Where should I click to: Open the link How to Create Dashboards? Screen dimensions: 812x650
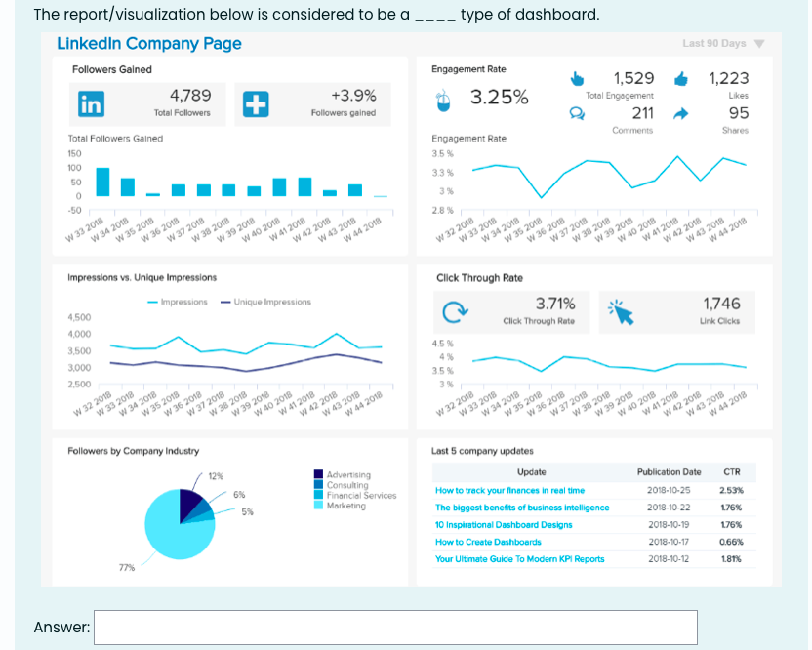coord(487,542)
